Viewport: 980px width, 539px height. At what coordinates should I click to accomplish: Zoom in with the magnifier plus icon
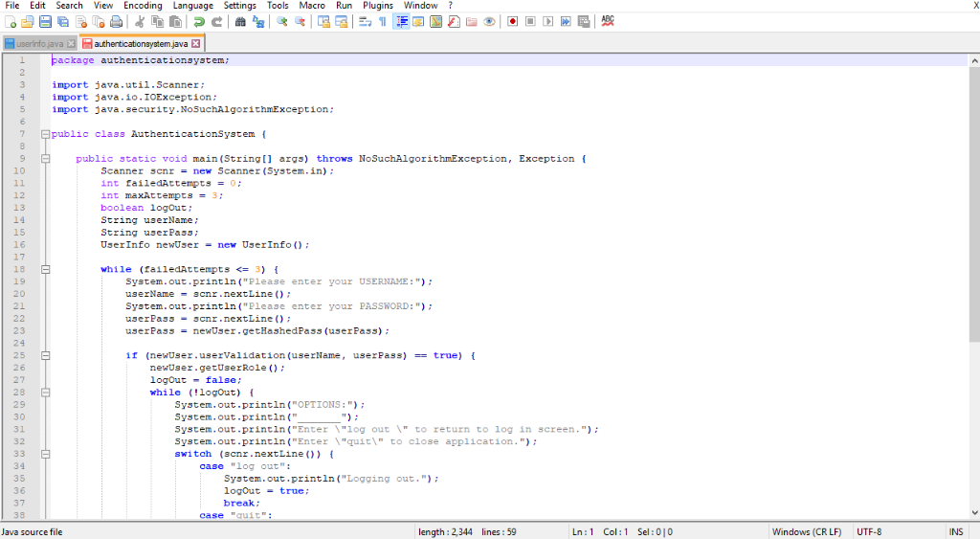[282, 22]
